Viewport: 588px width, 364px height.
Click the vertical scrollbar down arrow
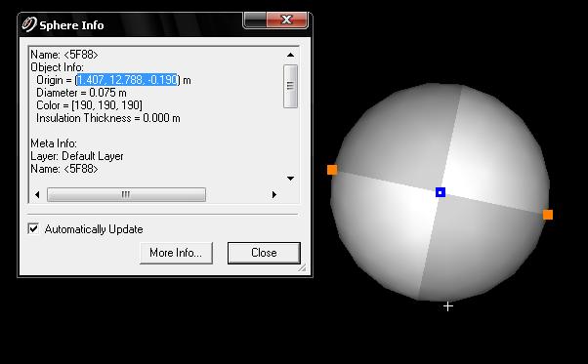(290, 179)
